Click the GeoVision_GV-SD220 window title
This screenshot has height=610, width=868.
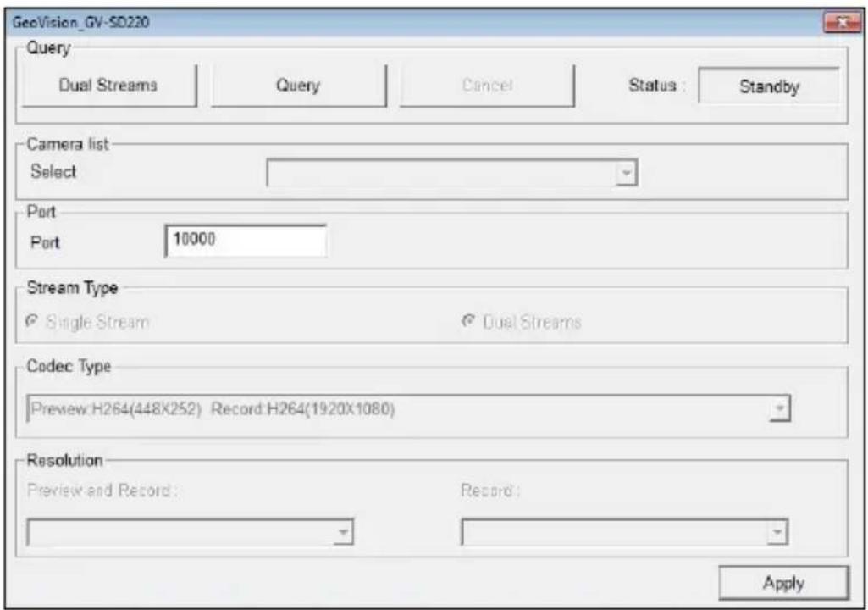pos(80,23)
